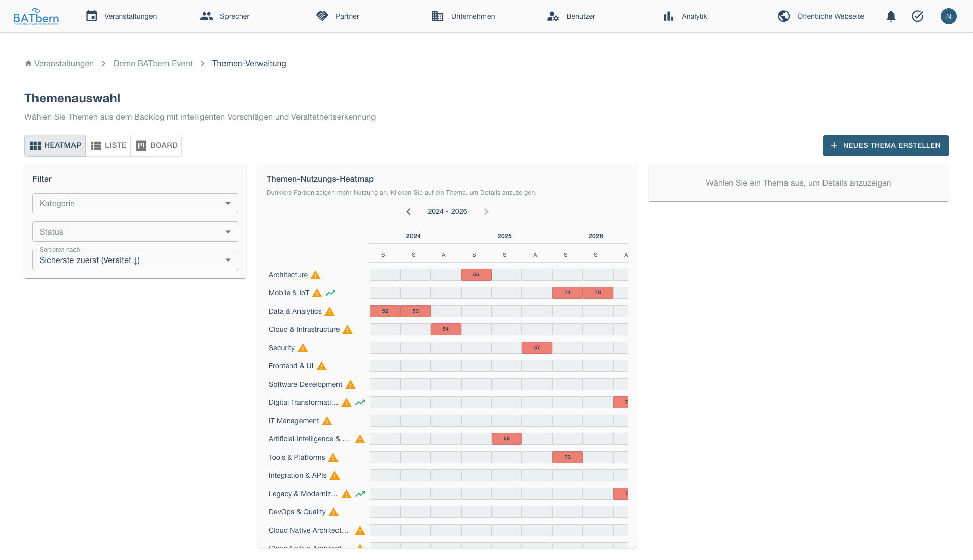Screen dimensions: 973x560
Task: Select the Software Development topic
Action: point(305,384)
